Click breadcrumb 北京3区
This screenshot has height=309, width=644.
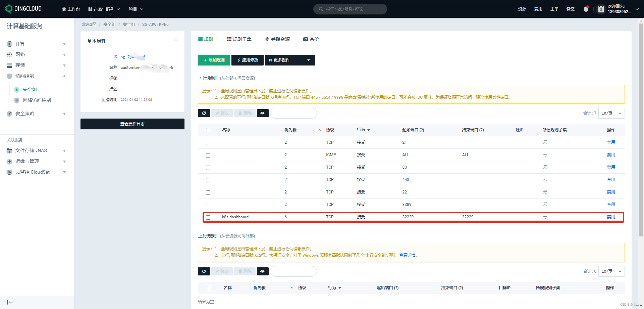pyautogui.click(x=89, y=25)
